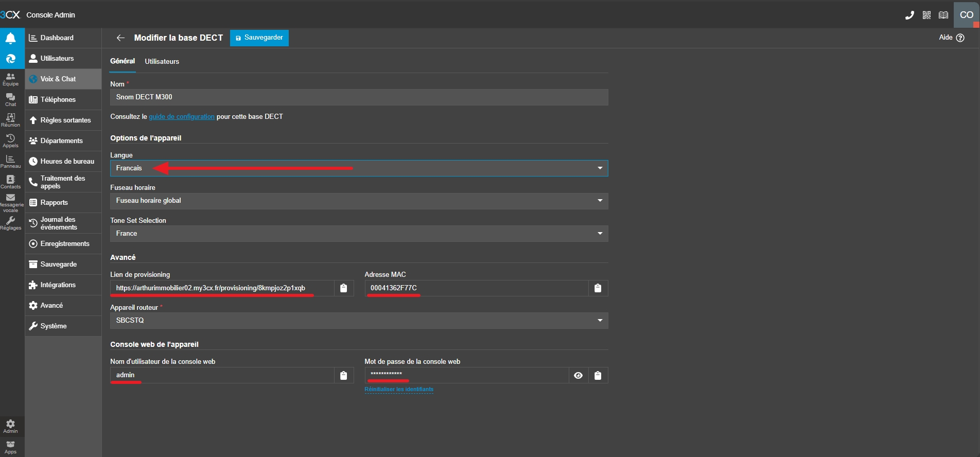
Task: Open Sauvegarde menu item
Action: pos(63,265)
